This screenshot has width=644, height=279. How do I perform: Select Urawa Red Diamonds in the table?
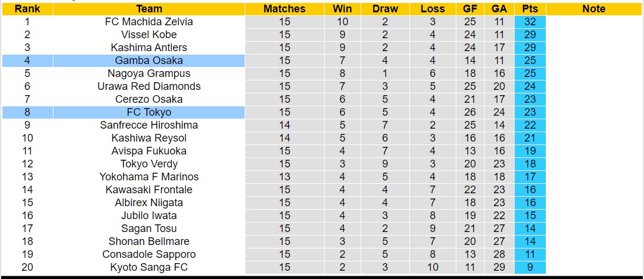(149, 86)
